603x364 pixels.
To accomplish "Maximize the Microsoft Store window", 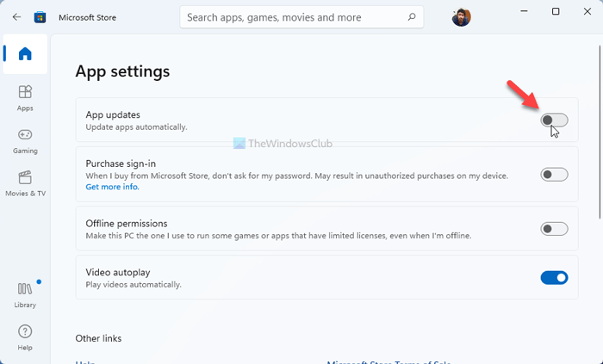I will [x=556, y=11].
